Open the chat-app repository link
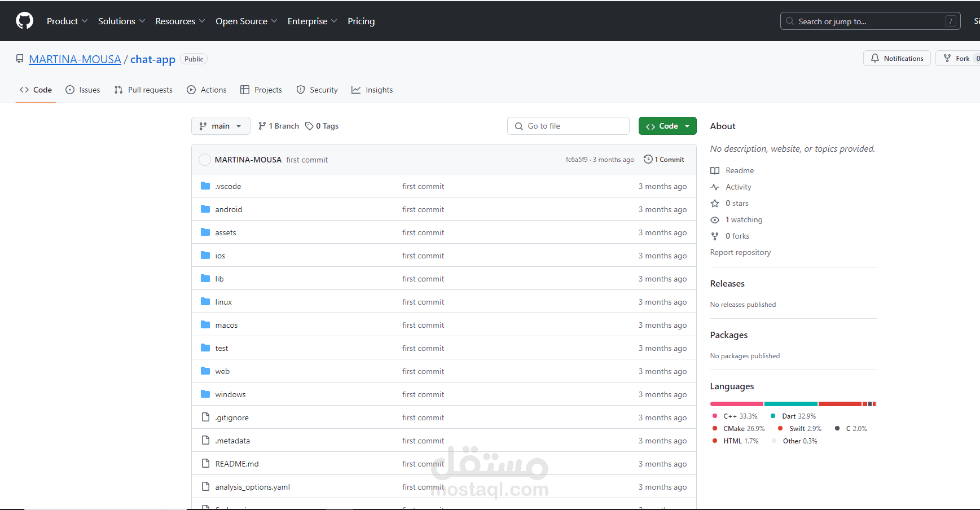The image size is (980, 510). 153,59
